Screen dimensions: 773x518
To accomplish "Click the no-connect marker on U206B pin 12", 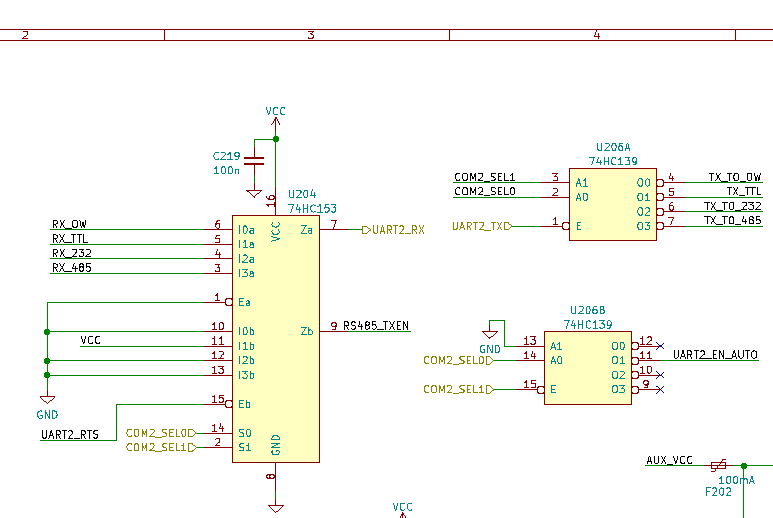I will tap(658, 344).
